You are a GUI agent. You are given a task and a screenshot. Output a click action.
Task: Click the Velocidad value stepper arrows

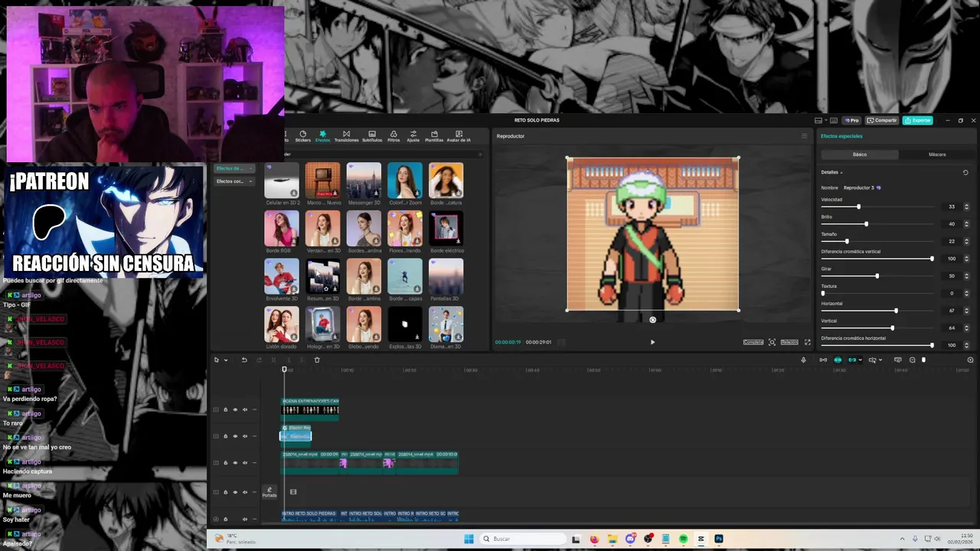coord(966,207)
